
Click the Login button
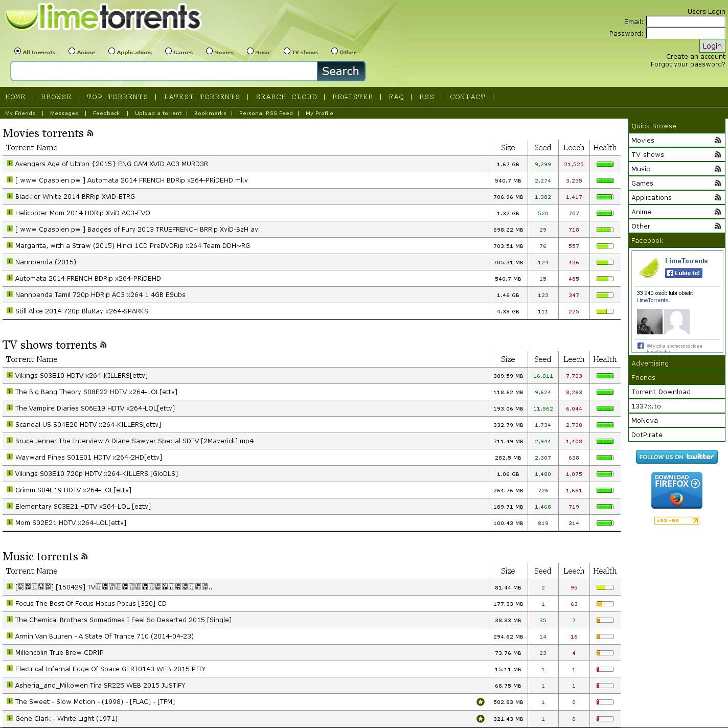point(712,46)
